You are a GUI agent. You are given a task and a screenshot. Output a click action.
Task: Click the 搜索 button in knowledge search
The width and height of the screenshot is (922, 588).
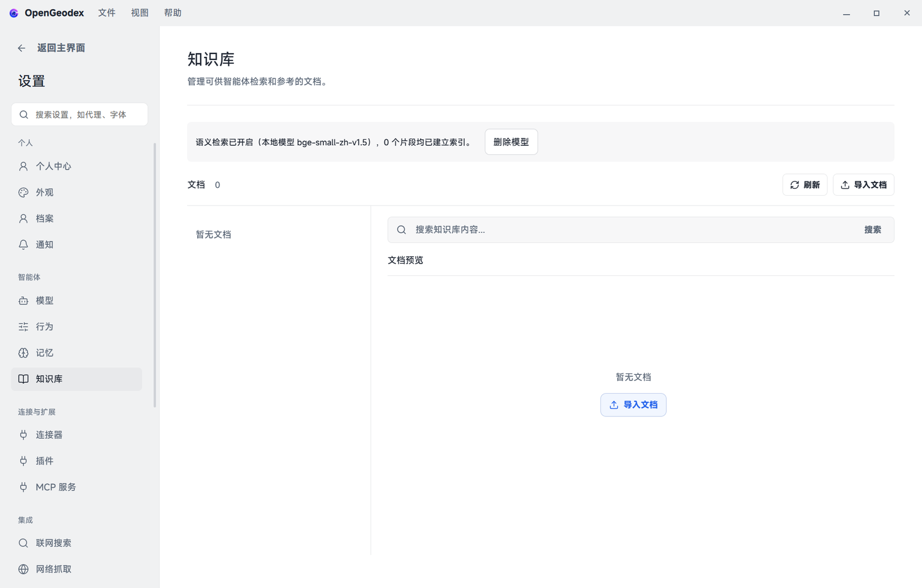[872, 230]
